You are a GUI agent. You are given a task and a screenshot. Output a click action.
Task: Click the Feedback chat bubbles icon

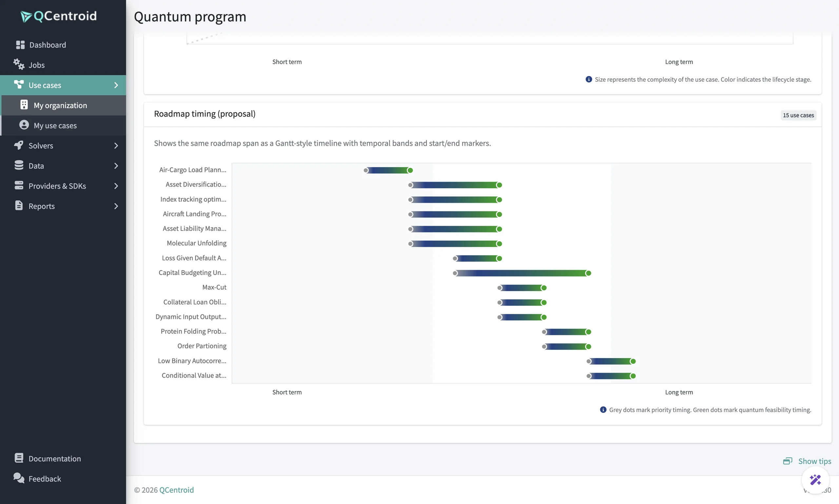point(19,478)
